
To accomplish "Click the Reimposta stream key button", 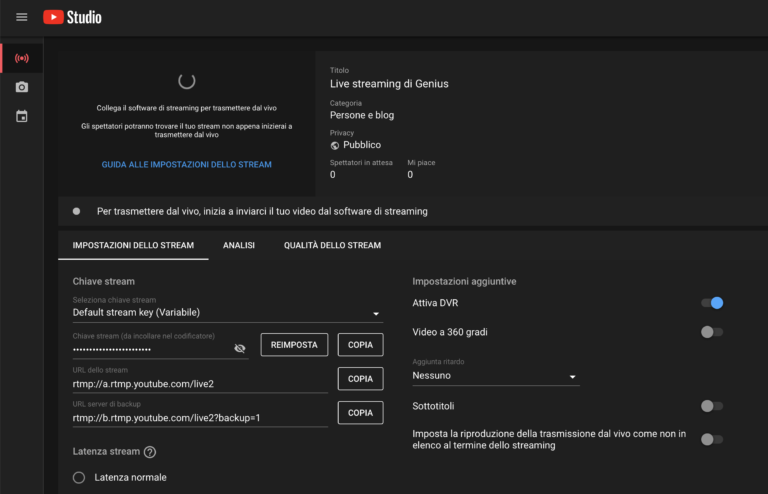I will pos(294,345).
